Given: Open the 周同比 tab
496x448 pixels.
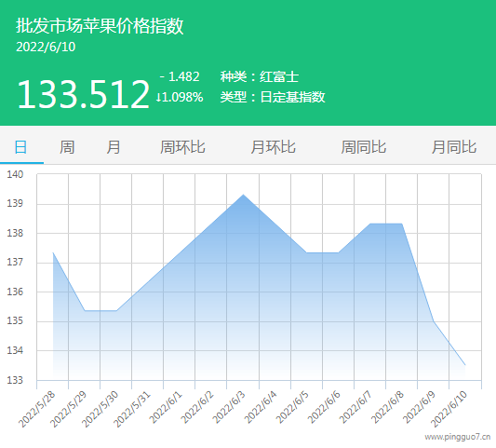Looking at the screenshot, I should point(364,147).
